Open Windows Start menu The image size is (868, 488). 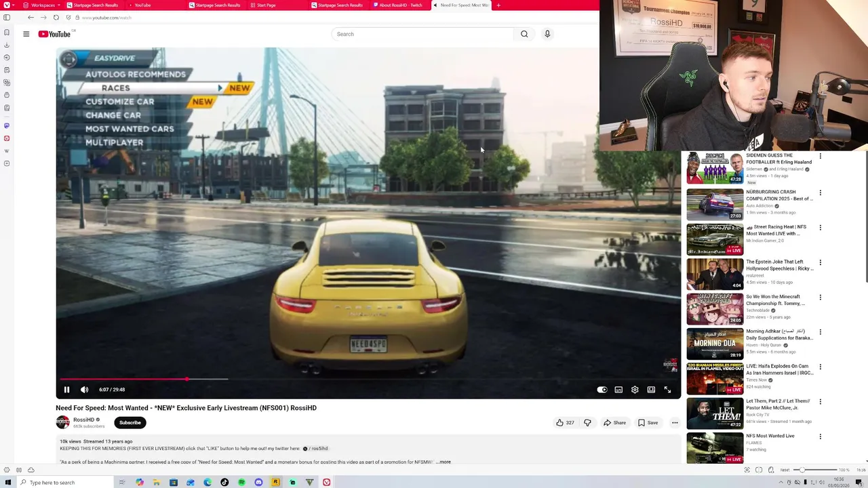pos(8,483)
